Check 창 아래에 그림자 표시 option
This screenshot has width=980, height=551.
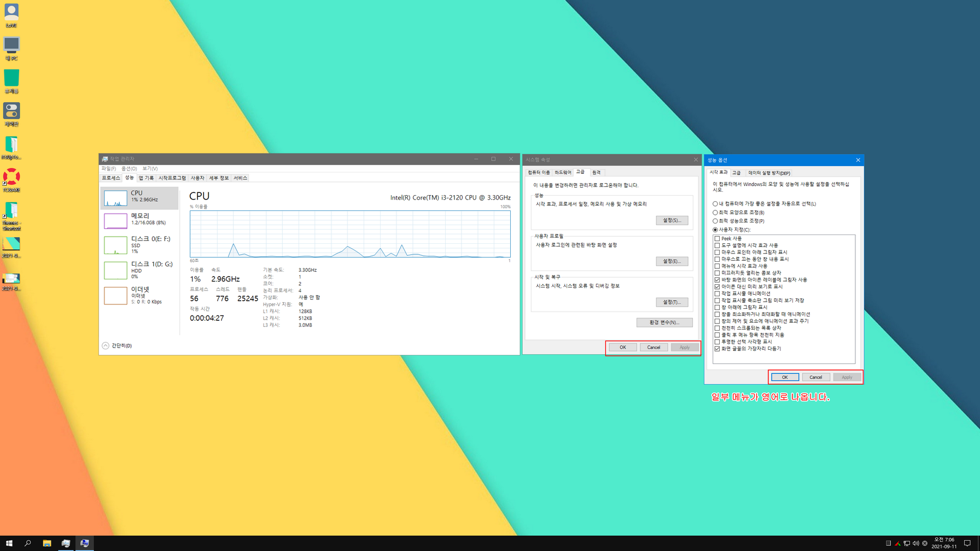[717, 307]
